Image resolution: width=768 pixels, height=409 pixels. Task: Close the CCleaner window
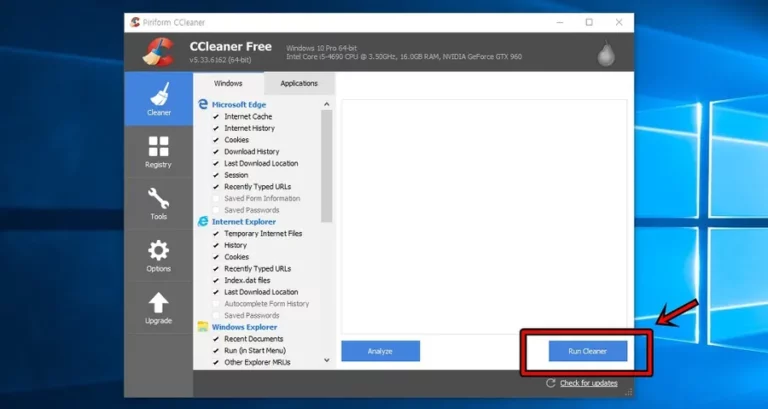click(619, 23)
